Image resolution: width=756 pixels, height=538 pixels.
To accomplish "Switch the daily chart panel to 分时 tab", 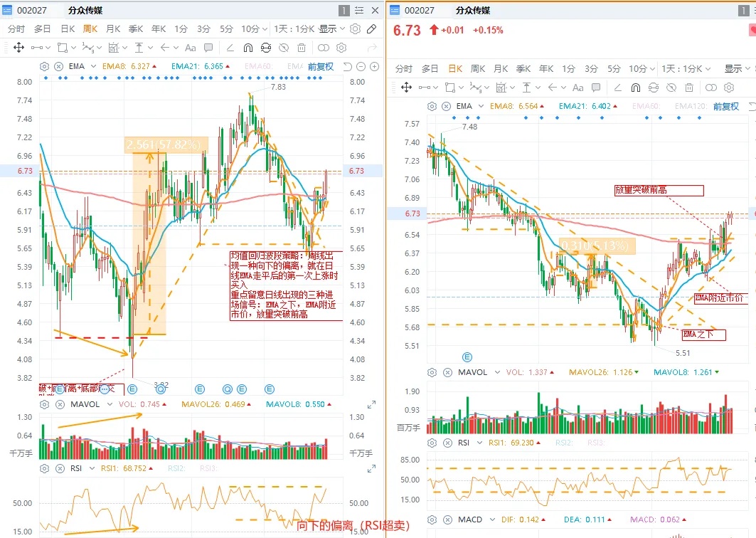I will point(403,69).
